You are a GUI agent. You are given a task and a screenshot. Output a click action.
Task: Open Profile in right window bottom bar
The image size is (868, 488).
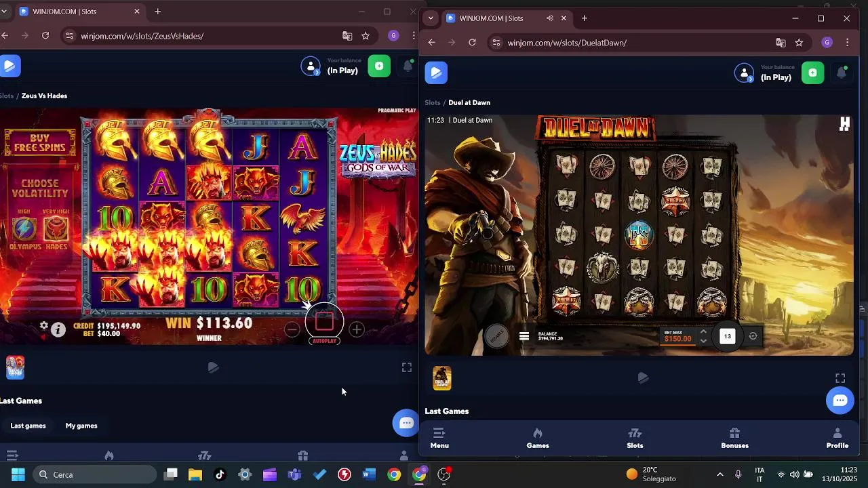[837, 439]
